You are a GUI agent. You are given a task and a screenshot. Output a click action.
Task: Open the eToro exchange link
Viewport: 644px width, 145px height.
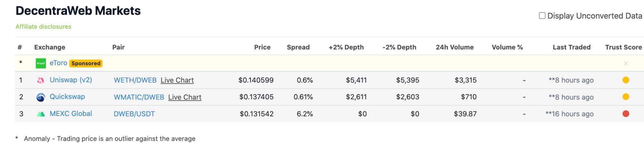pyautogui.click(x=58, y=63)
